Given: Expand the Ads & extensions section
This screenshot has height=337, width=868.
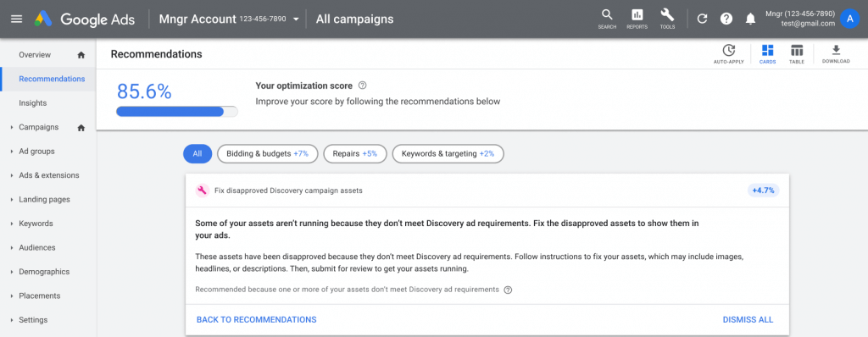Looking at the screenshot, I should click(x=12, y=175).
